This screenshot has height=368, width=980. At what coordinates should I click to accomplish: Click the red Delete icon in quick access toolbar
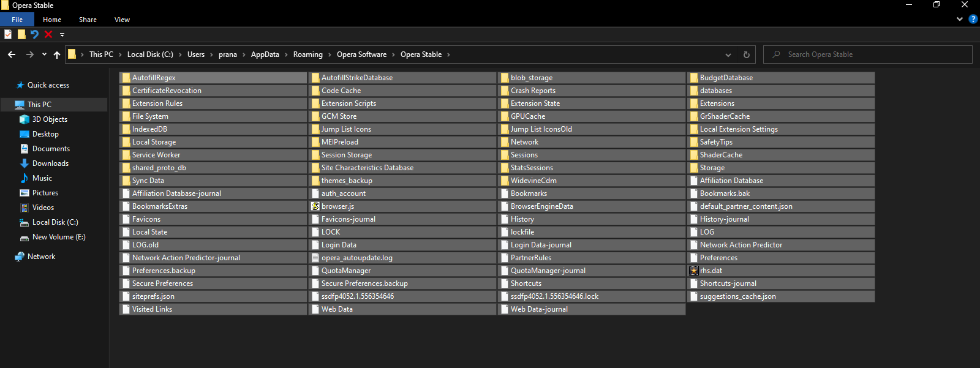48,34
